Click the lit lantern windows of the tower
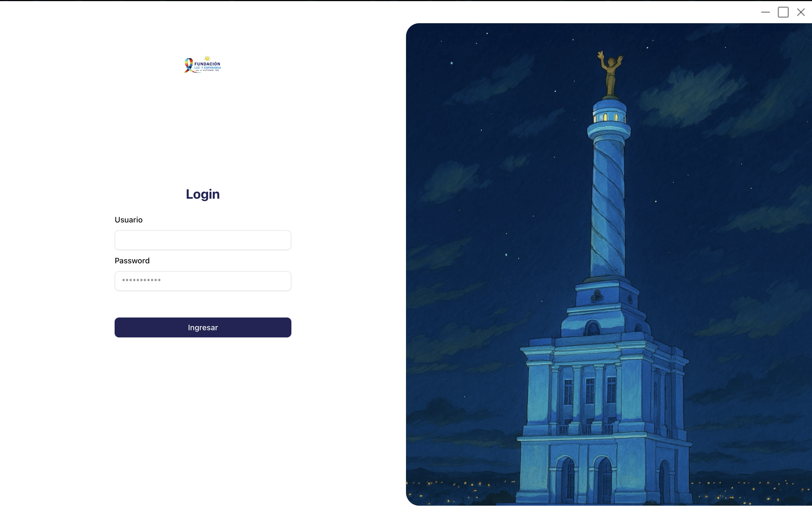The image size is (812, 509). click(x=609, y=117)
